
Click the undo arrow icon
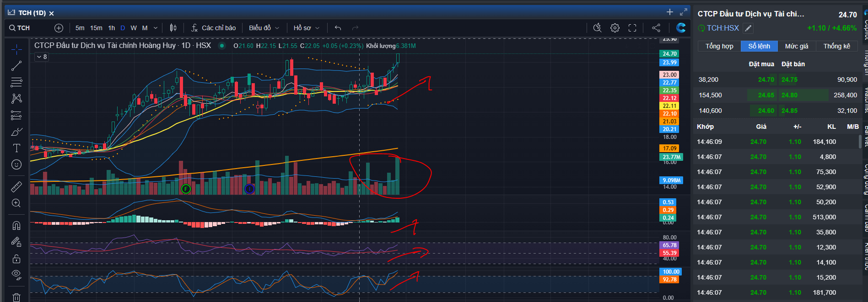click(x=338, y=28)
